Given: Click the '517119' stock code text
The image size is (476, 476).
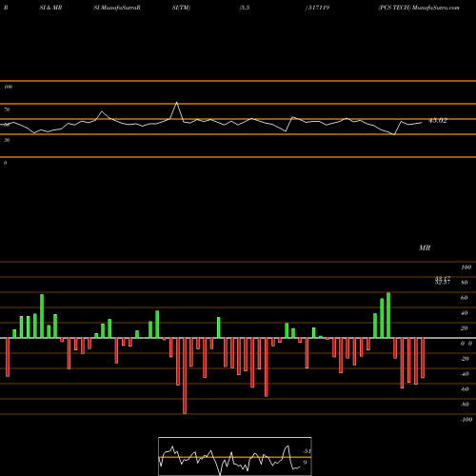Looking at the screenshot, I should (x=318, y=8).
